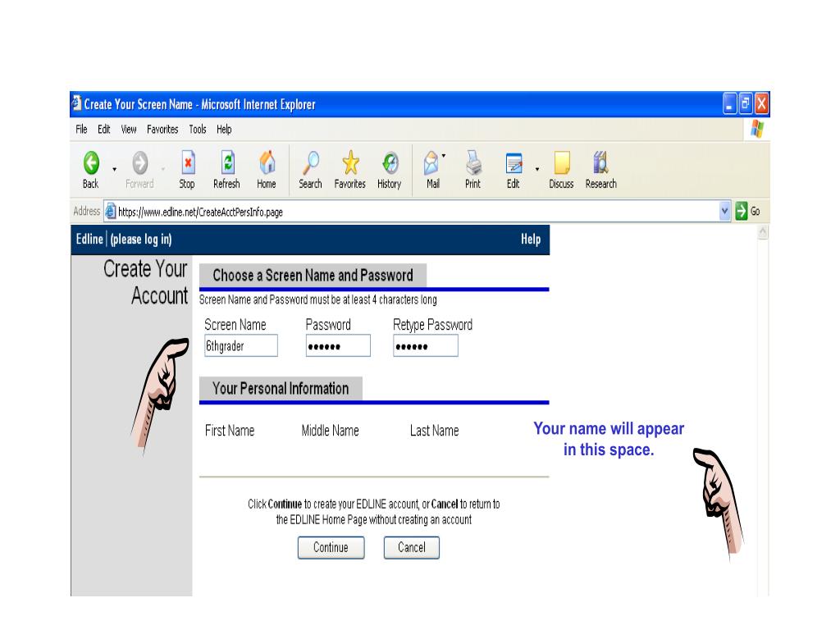840x630 pixels.
Task: Open the Research toolbar icon
Action: click(x=601, y=169)
